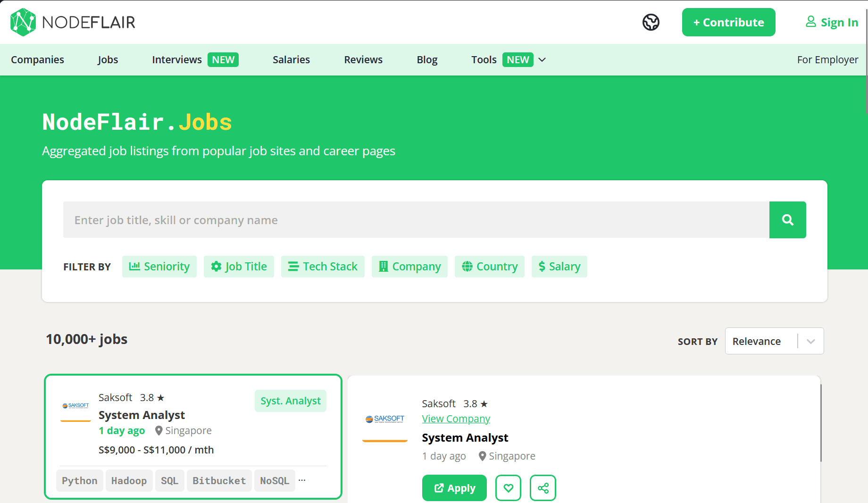
Task: Click System Analyst heading in detail panel
Action: 465,438
